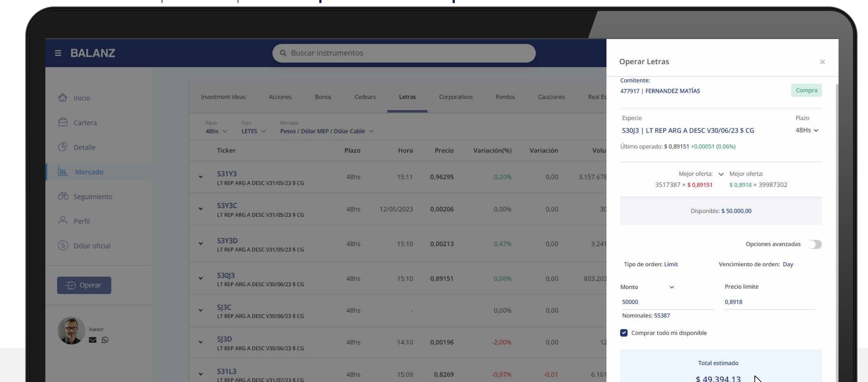This screenshot has height=382, width=868.
Task: Click the Disponible $ 50.000,00 amount
Action: pyautogui.click(x=736, y=211)
